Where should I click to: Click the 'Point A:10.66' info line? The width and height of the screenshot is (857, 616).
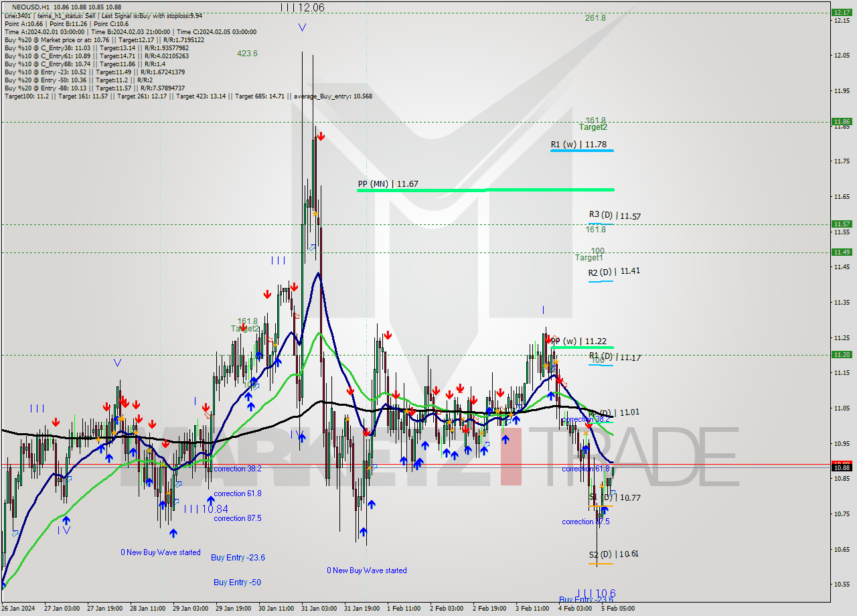23,23
